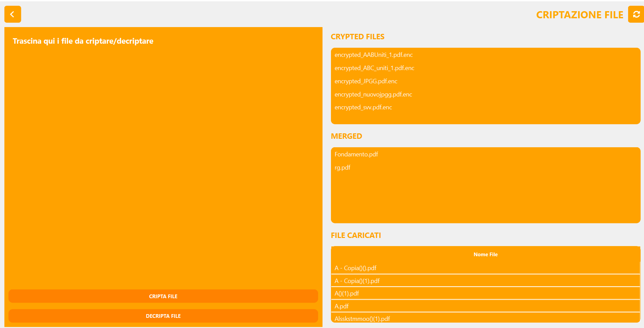Click the back arrow icon

tap(13, 14)
